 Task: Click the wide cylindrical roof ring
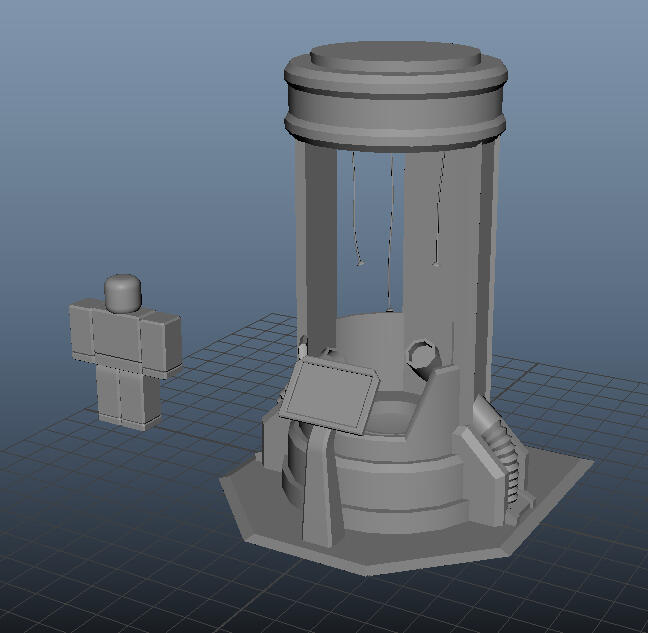395,102
